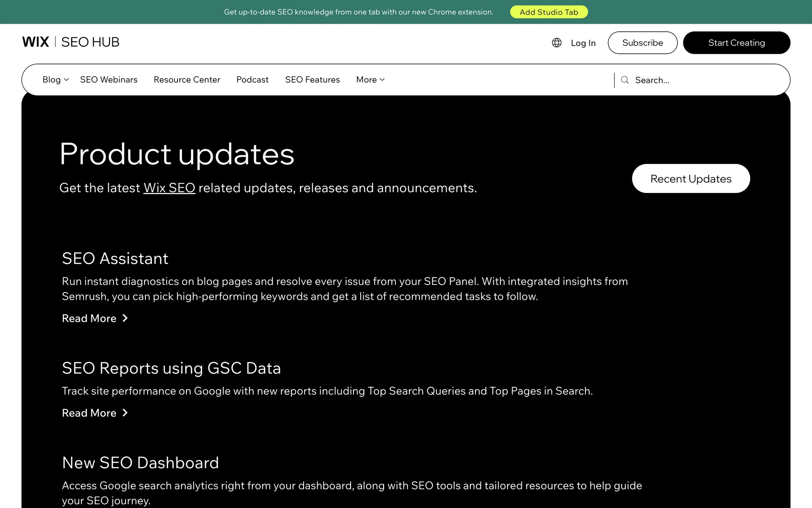Click the Subscribe button

tap(642, 43)
